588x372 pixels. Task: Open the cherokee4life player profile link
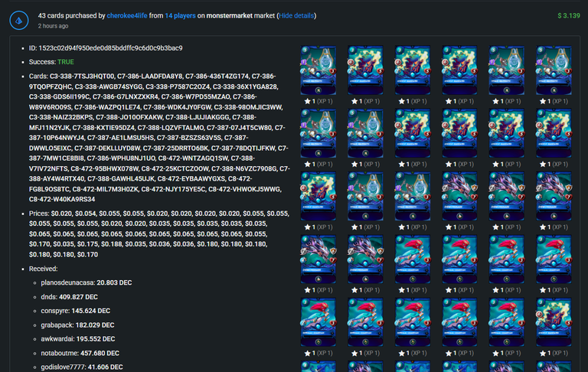pos(127,16)
